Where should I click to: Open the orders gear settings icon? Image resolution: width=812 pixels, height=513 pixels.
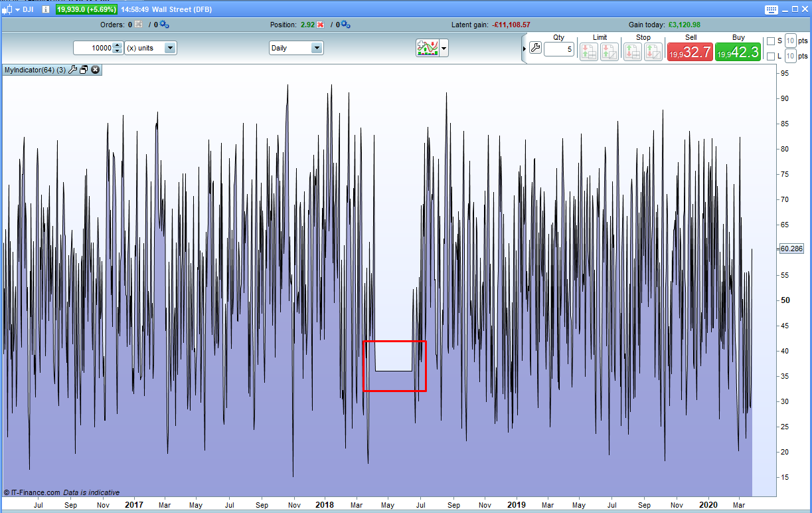164,25
